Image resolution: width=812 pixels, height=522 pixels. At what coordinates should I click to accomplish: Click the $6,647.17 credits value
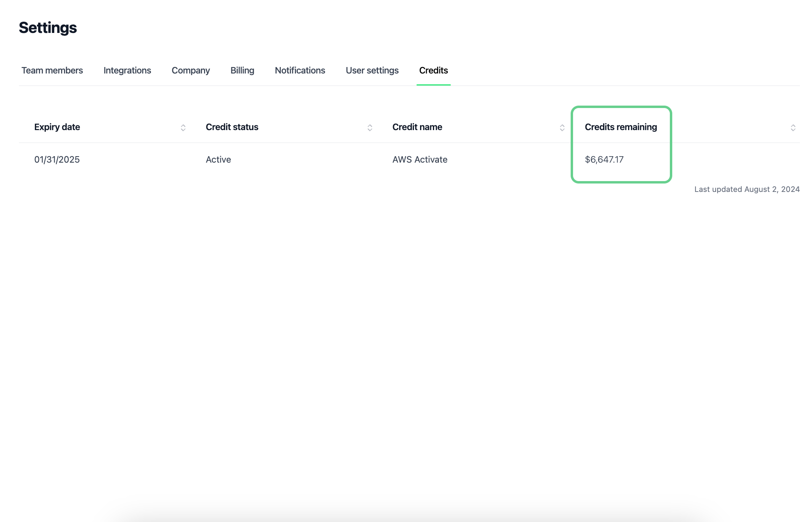[604, 159]
